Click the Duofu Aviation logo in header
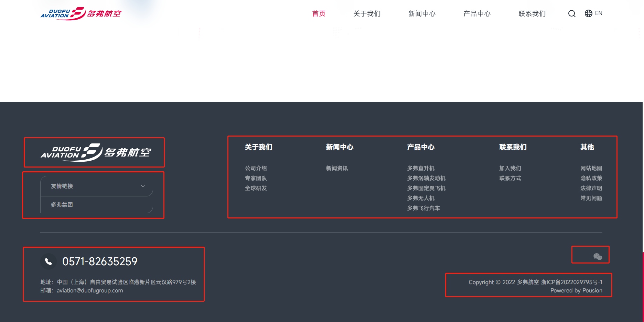This screenshot has width=644, height=322. coord(81,13)
